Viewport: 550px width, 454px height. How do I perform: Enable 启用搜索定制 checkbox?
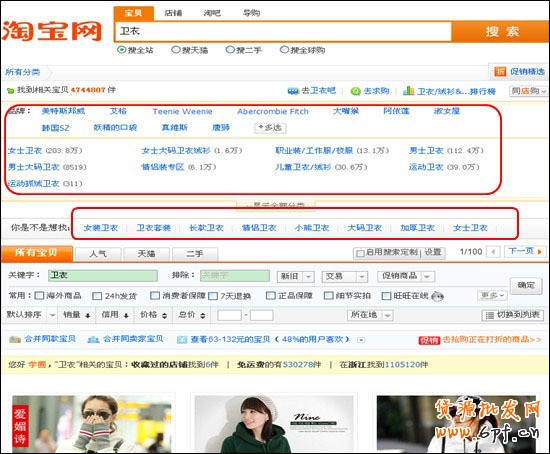point(360,253)
